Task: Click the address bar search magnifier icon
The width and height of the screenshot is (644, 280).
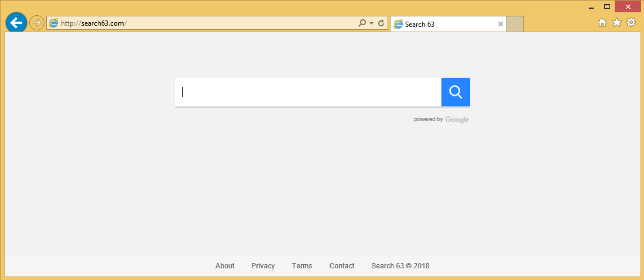Action: tap(362, 23)
